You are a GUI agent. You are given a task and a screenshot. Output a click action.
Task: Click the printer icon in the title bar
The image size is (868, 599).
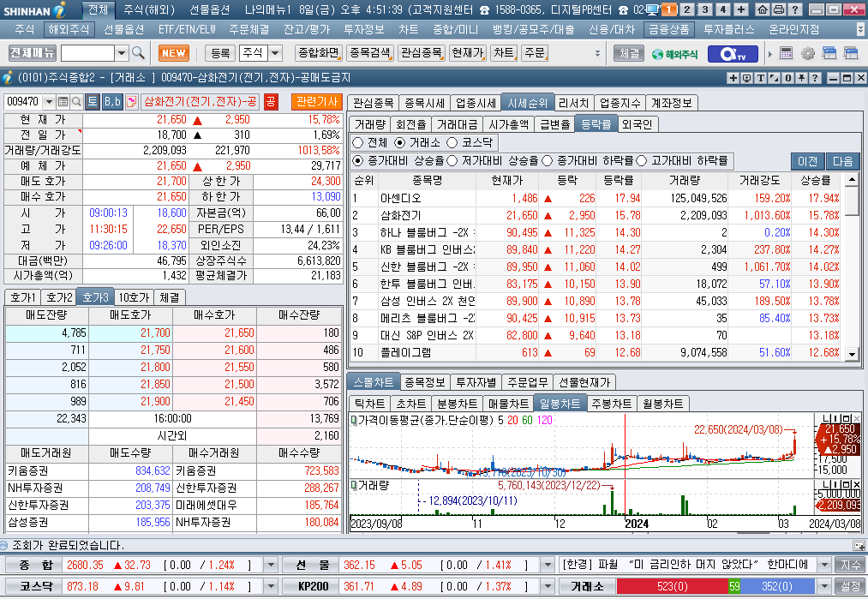click(x=778, y=9)
